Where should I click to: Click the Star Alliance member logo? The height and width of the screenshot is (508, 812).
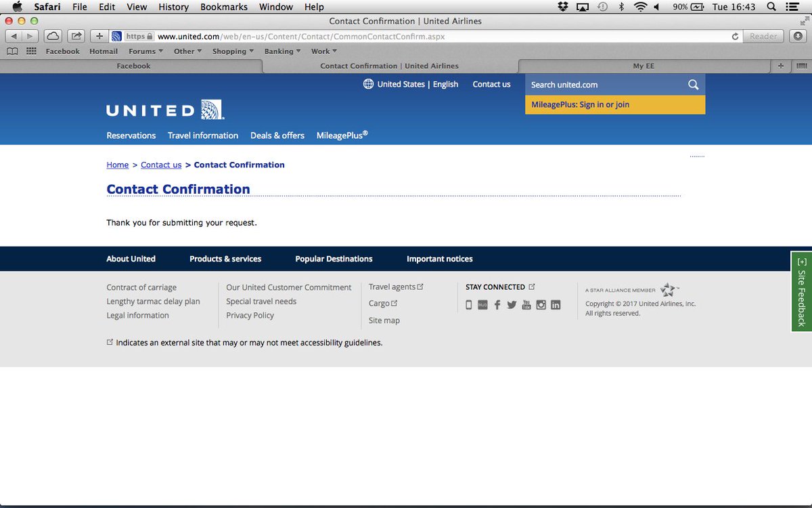coord(632,290)
